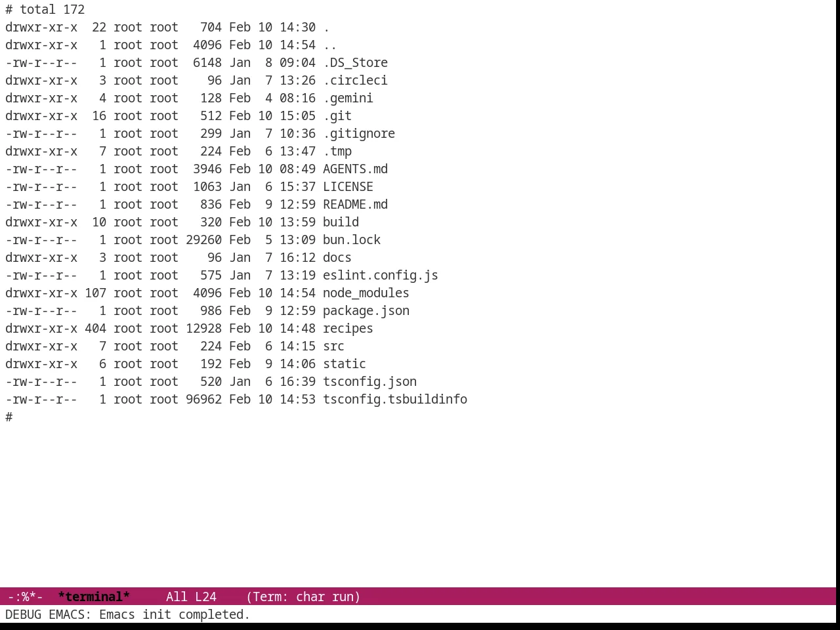Click on the .git directory entry
Viewport: 840px width, 630px height.
point(337,115)
